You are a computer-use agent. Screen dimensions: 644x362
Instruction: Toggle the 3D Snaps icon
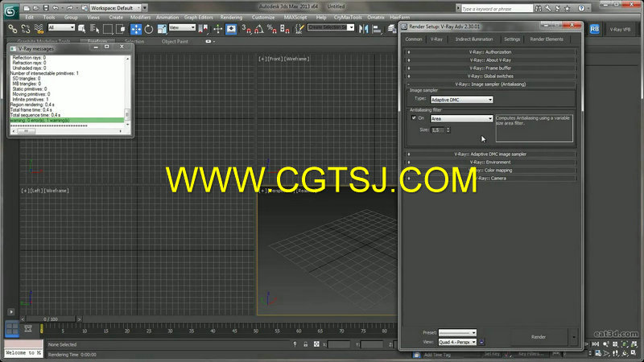(246, 29)
